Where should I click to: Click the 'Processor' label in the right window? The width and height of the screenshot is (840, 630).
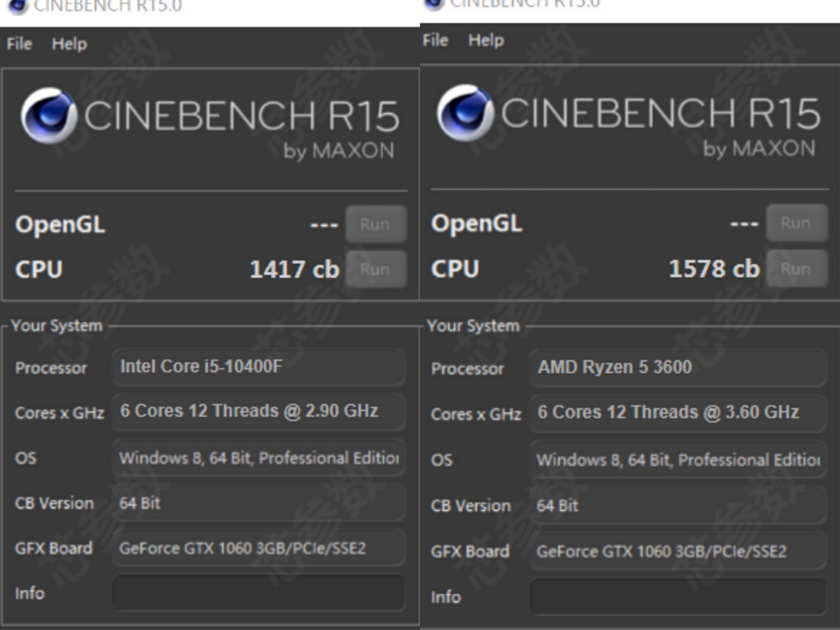[x=468, y=369]
